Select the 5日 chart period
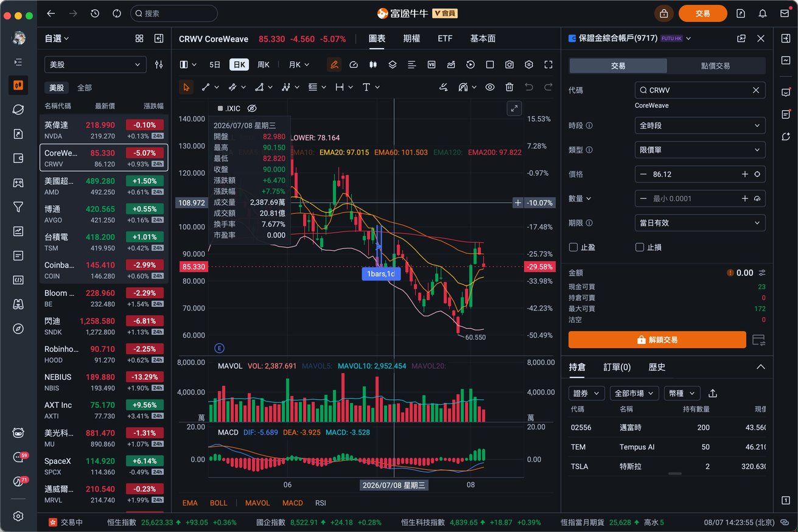Image resolution: width=798 pixels, height=532 pixels. click(x=215, y=65)
